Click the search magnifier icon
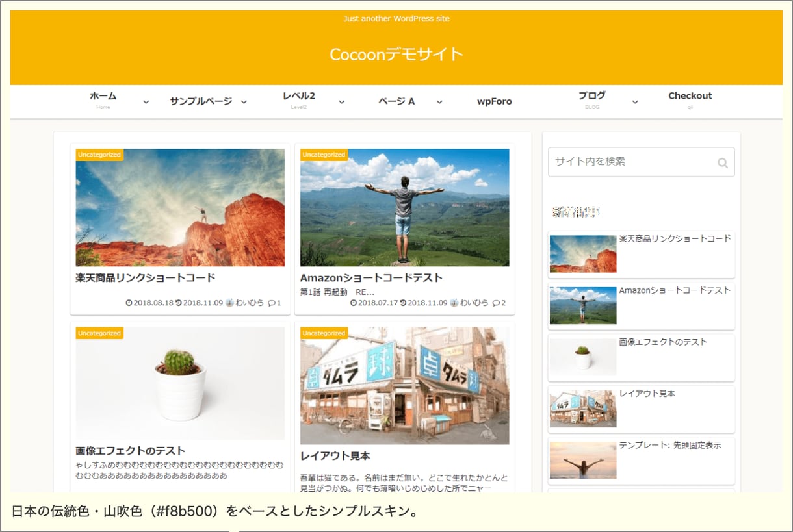 (x=722, y=163)
